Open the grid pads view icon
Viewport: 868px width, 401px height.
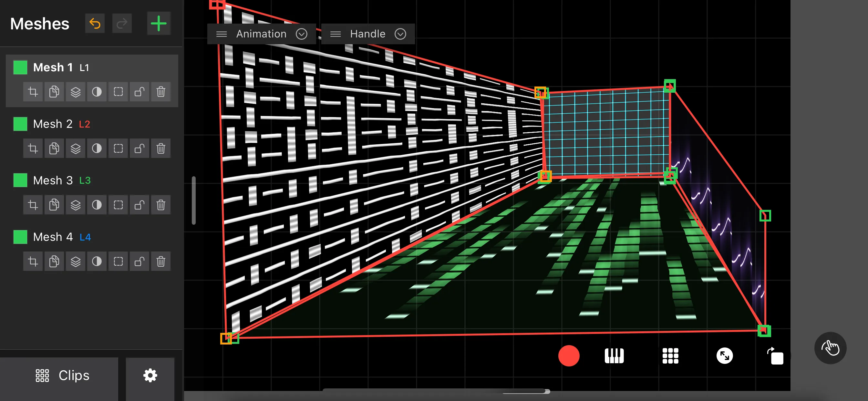(670, 356)
